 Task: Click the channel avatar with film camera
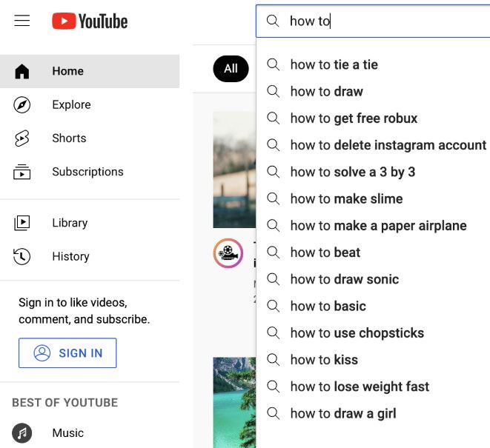click(228, 253)
